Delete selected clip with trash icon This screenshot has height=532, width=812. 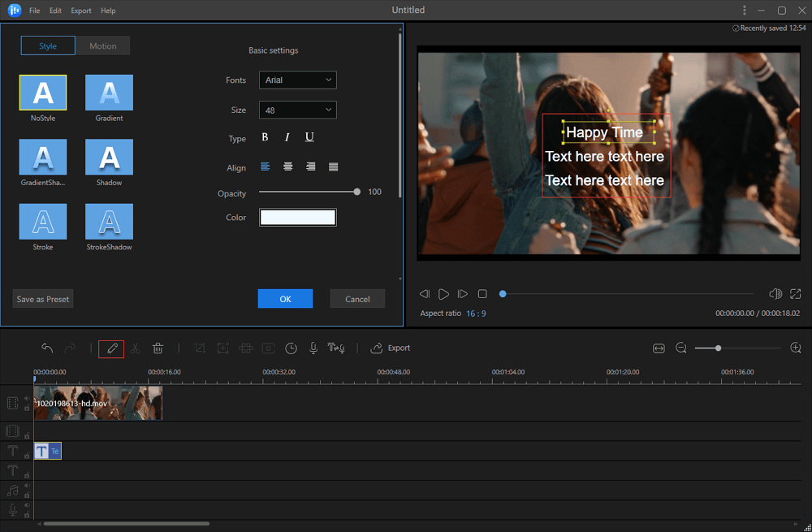click(158, 348)
